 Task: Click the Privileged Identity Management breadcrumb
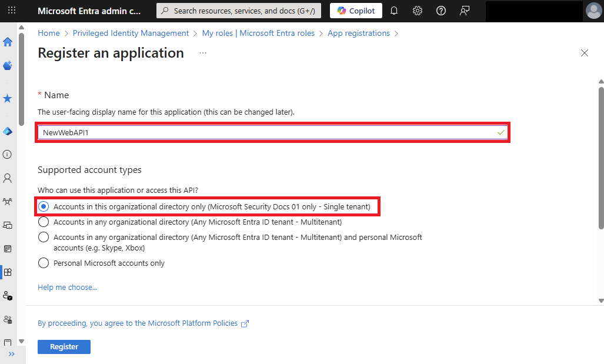[x=130, y=33]
